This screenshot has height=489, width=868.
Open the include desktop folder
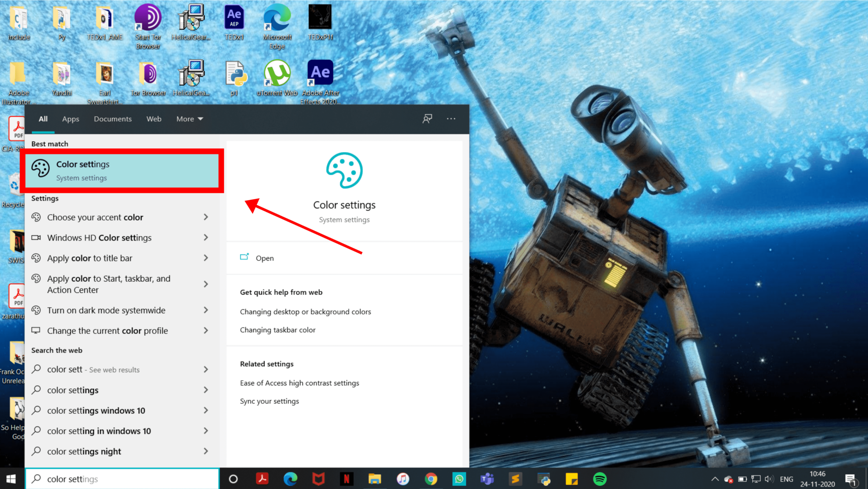[19, 23]
